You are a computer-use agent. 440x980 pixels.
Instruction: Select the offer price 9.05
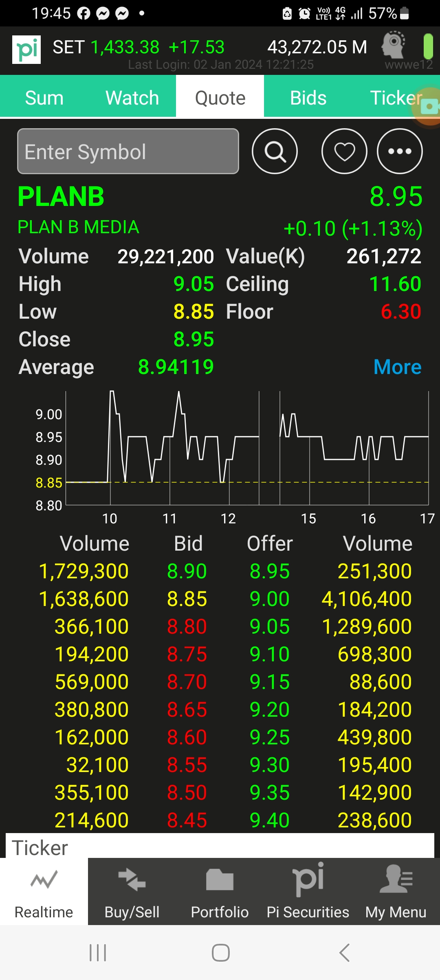270,627
